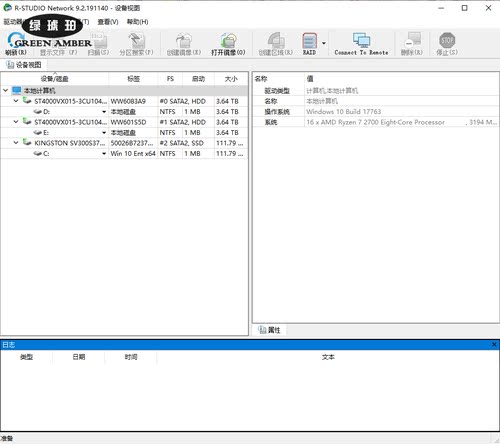This screenshot has width=500, height=444.
Task: Select the E: volume row
Action: (124, 133)
